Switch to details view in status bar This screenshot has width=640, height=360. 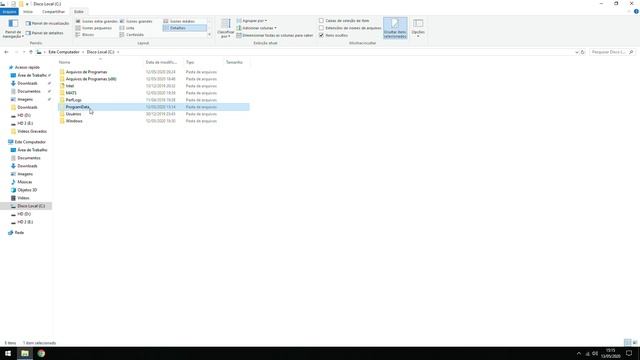(x=628, y=343)
